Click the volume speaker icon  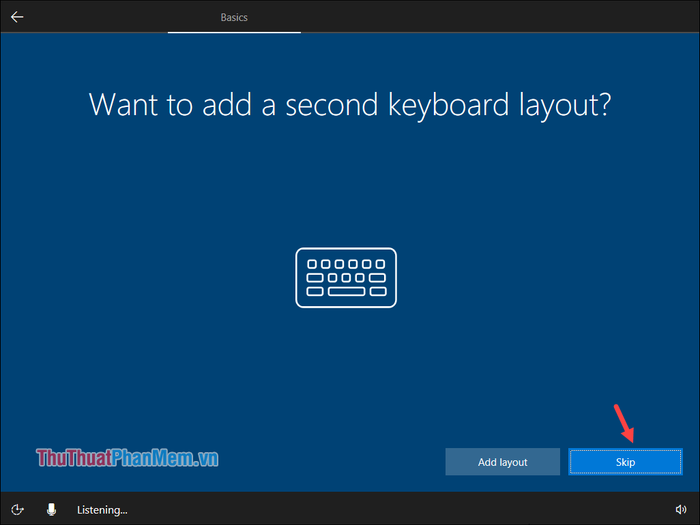(x=681, y=509)
